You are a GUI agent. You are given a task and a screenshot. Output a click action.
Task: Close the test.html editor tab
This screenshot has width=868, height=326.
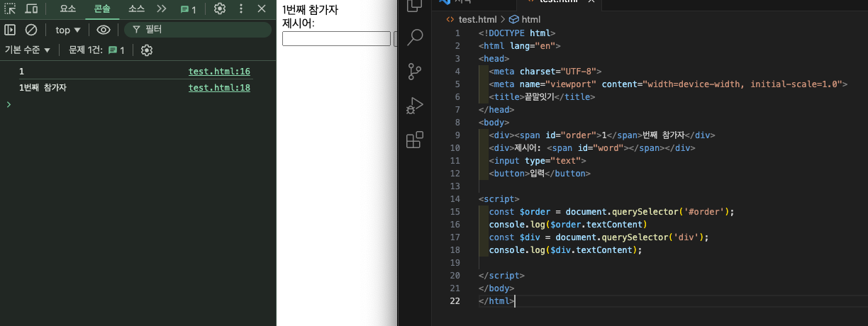593,2
